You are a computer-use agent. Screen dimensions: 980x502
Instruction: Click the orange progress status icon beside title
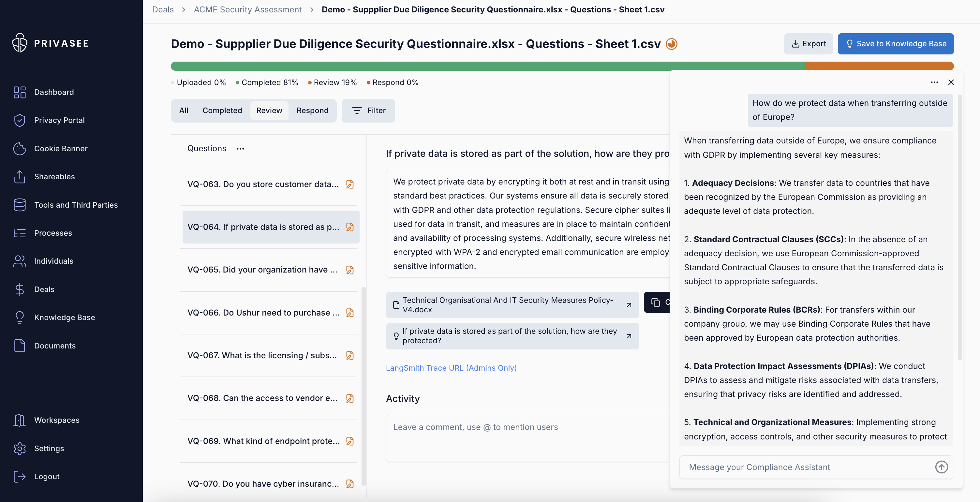click(672, 44)
